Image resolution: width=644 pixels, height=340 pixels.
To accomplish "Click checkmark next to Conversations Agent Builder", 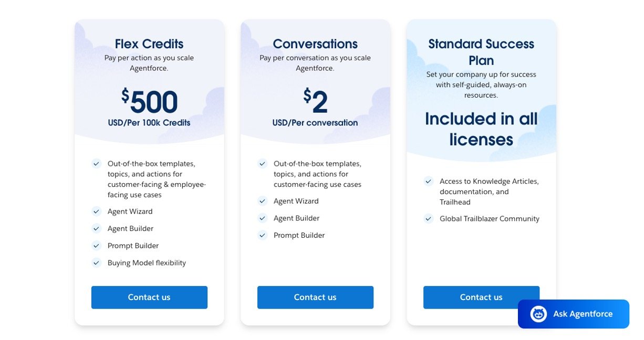I will [263, 218].
